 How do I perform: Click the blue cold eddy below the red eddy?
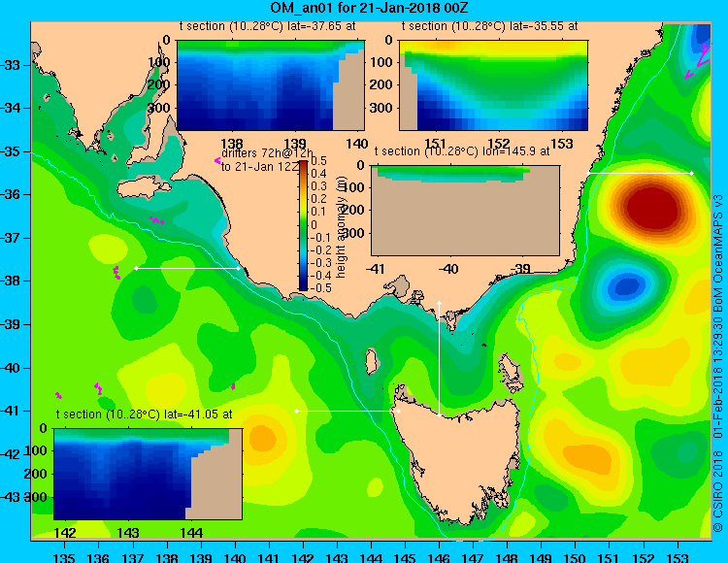627,286
